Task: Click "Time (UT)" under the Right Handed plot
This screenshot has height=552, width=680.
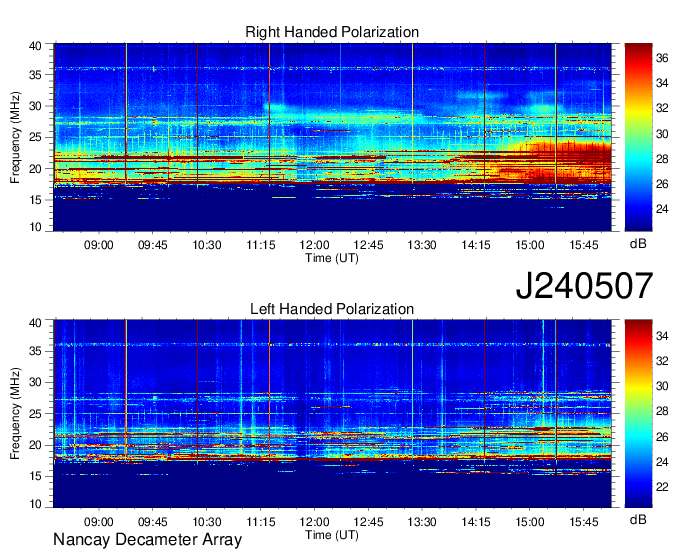Action: [x=332, y=258]
